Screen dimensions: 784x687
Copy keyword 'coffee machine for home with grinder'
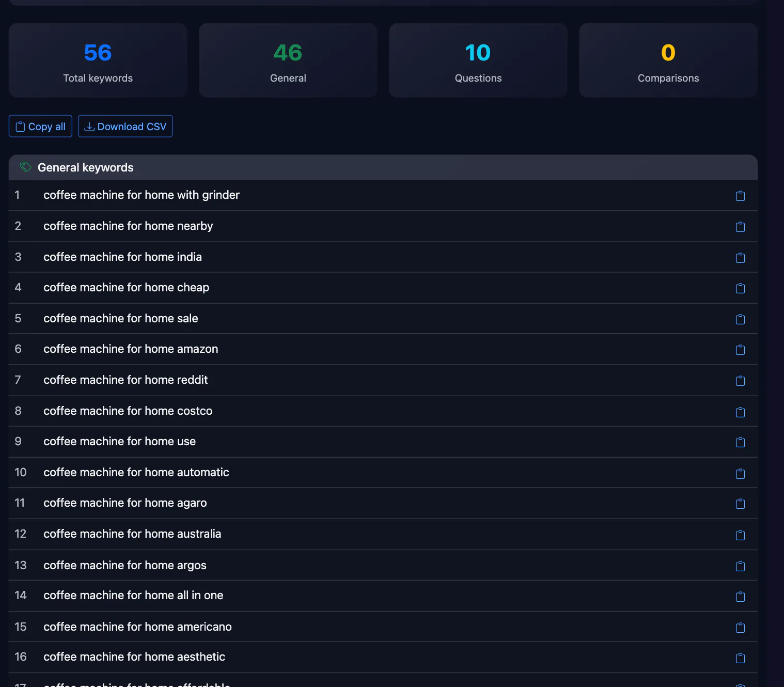740,196
